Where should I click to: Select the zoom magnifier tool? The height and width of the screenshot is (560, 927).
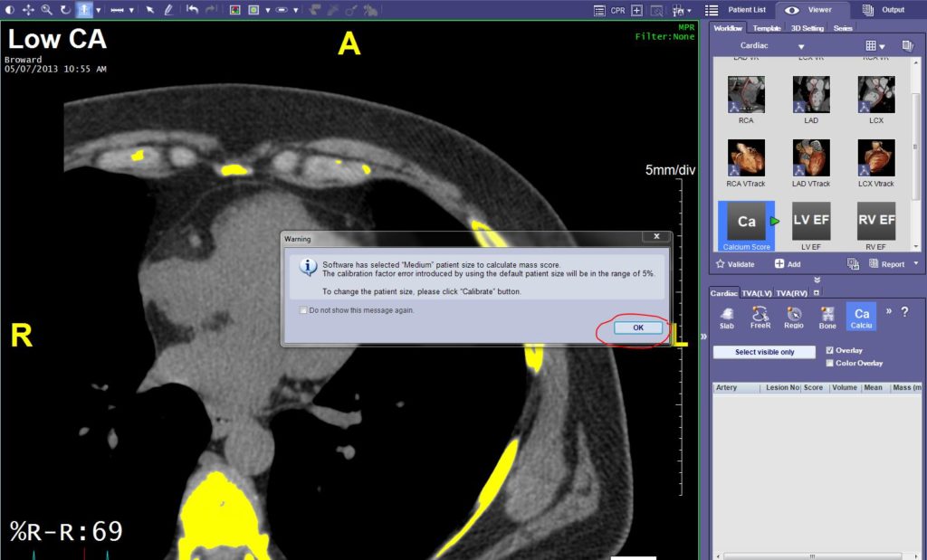tap(47, 10)
